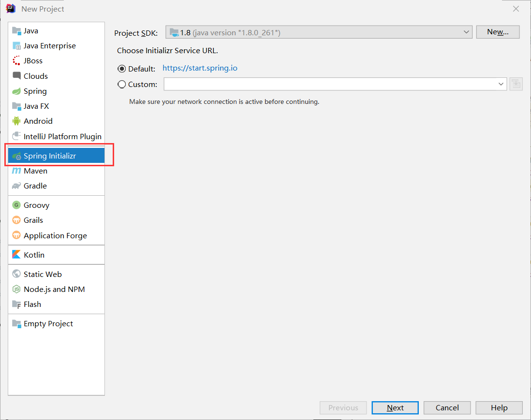This screenshot has width=531, height=420.
Task: Click the download icon beside Custom URL field
Action: coord(516,84)
